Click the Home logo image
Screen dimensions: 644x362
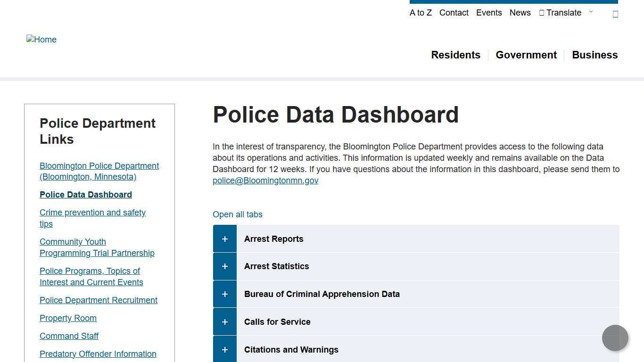point(41,40)
